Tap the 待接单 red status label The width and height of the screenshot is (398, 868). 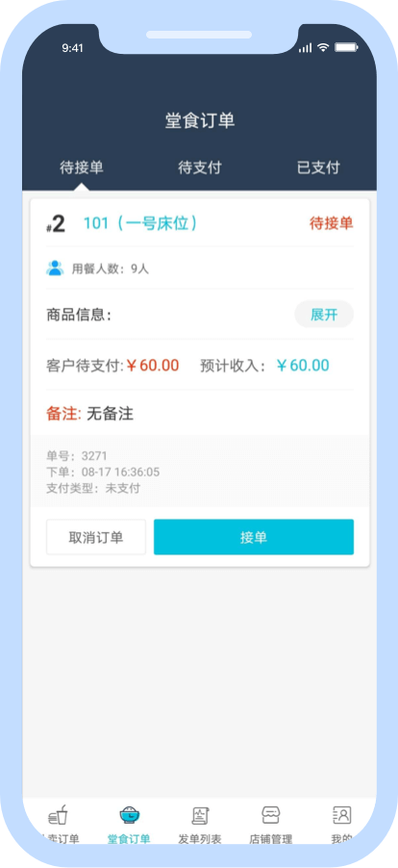[331, 223]
